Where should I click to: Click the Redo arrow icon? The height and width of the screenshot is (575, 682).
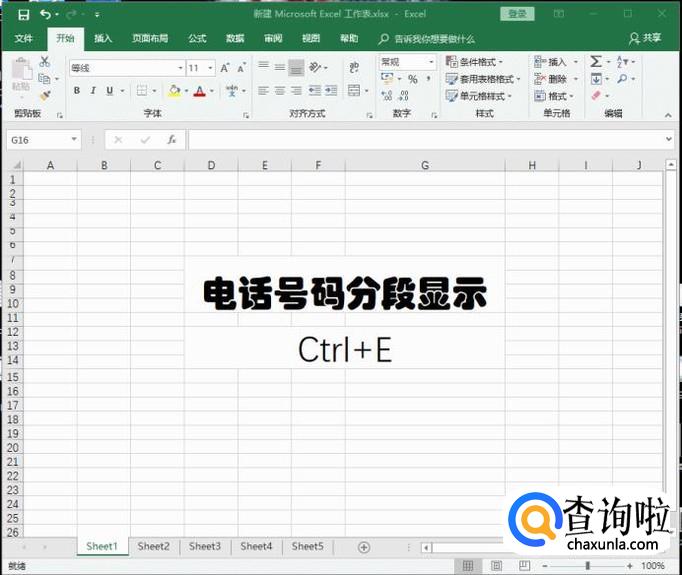(x=71, y=15)
